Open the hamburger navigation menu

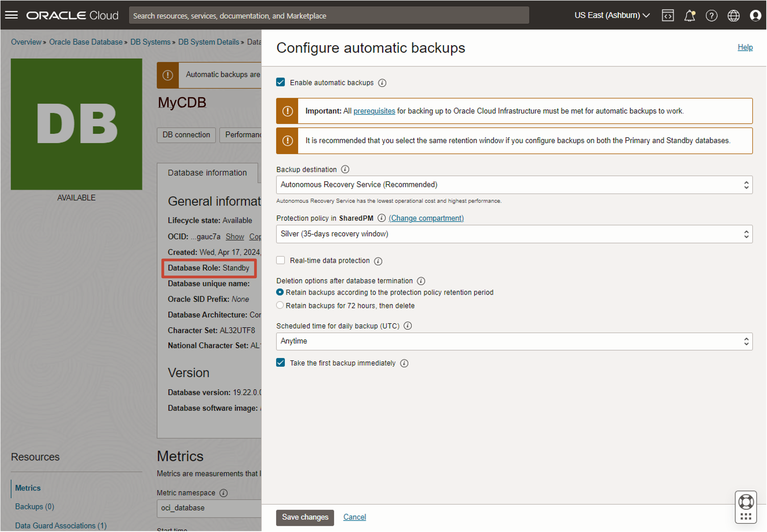click(11, 15)
